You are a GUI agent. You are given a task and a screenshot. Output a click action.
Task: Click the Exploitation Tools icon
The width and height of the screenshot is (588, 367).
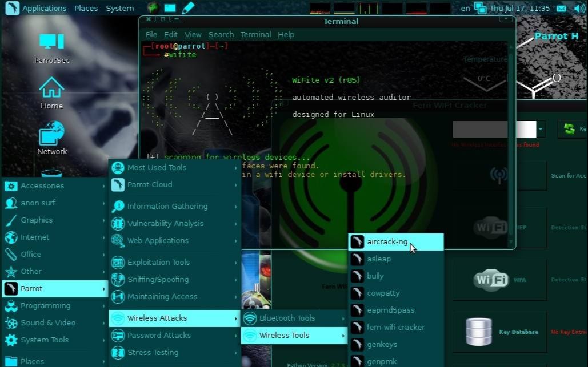[118, 262]
